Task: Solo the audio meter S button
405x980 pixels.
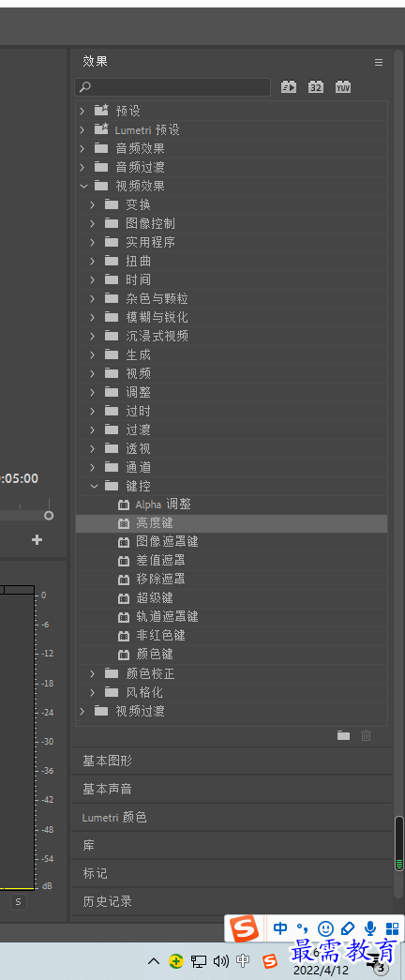Action: pos(19,902)
